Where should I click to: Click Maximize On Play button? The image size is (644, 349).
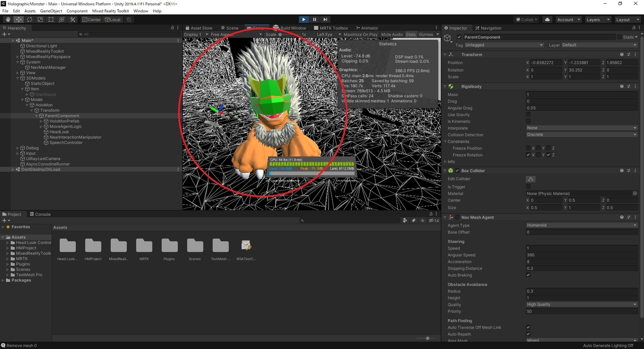(x=360, y=34)
